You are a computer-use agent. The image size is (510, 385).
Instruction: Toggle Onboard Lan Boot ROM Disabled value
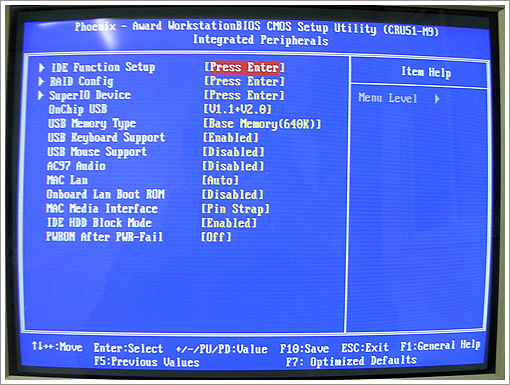click(233, 194)
